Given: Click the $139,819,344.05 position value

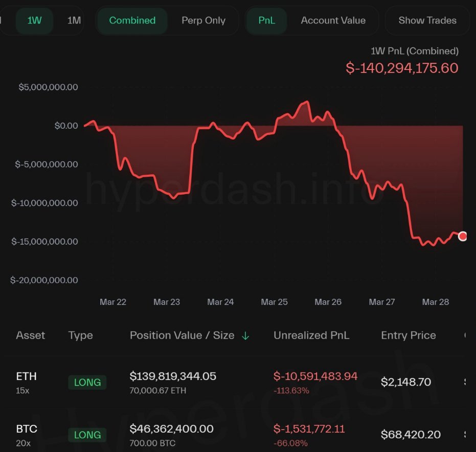Looking at the screenshot, I should pyautogui.click(x=173, y=376).
